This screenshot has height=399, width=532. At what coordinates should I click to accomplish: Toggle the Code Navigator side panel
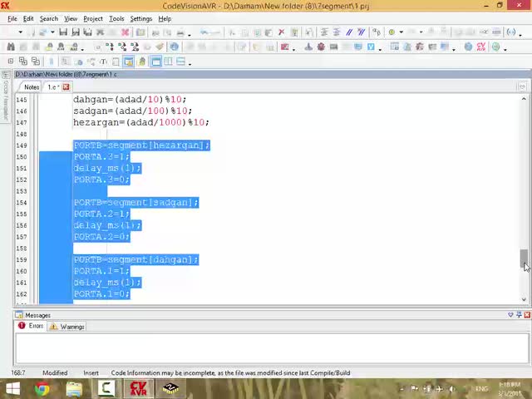pos(6,96)
